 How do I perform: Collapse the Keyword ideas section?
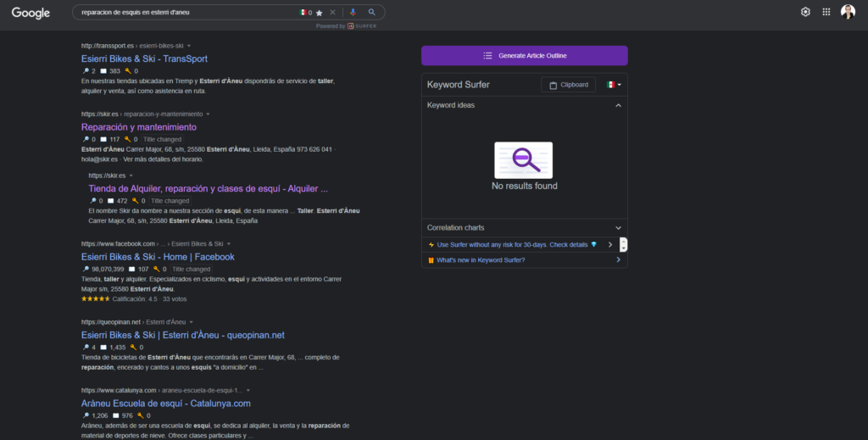pos(618,105)
